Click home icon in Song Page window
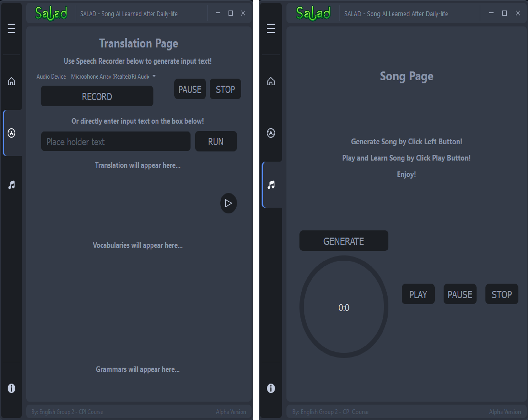Screen dimensions: 528x420 [271, 81]
